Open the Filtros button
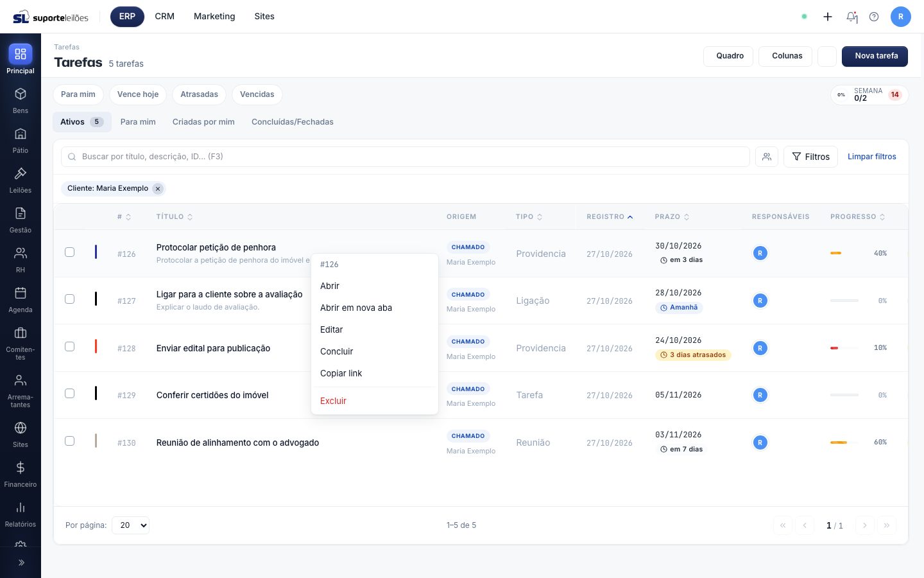Screen dimensions: 924x578 [810, 157]
